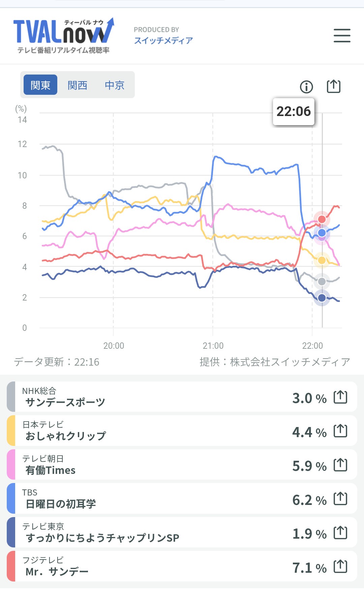The height and width of the screenshot is (596, 364).
Task: Open the hamburger menu
Action: coord(342,36)
